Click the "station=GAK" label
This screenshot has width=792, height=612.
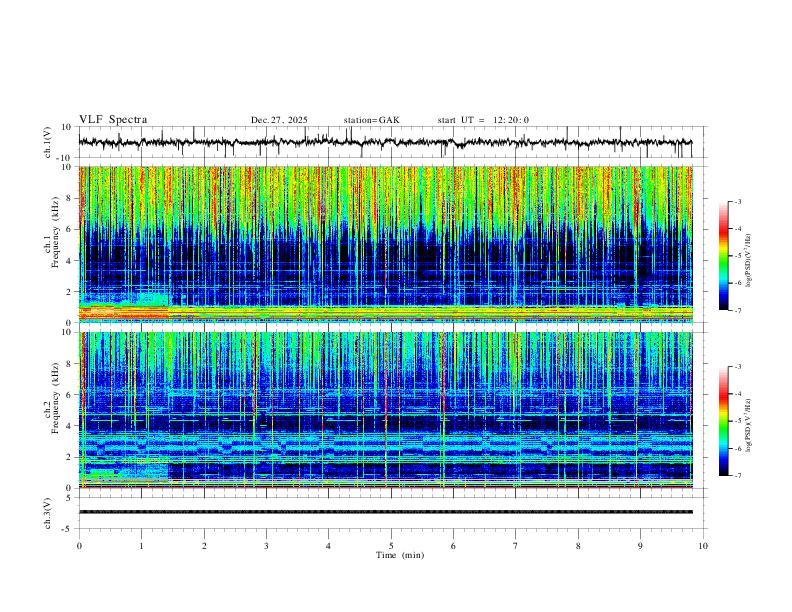[371, 120]
